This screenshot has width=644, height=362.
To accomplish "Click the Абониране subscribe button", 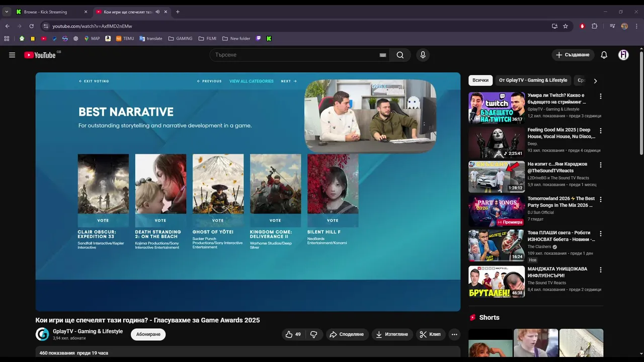I will click(x=148, y=334).
